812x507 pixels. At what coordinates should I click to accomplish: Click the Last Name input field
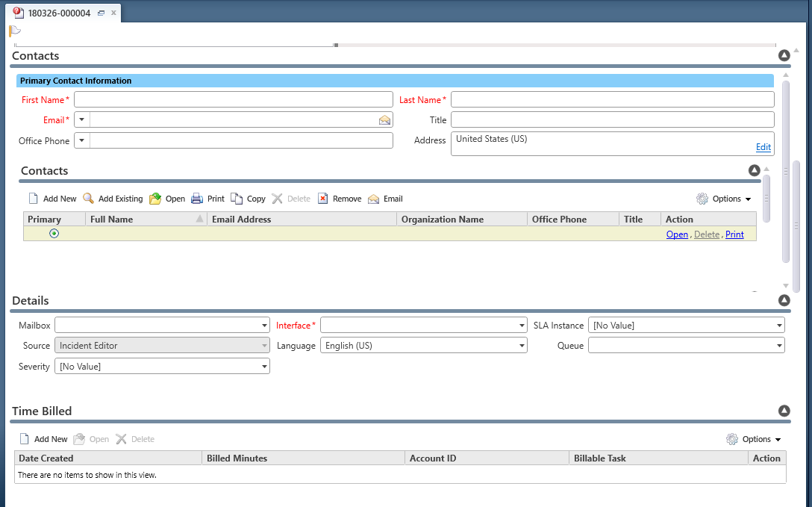613,99
